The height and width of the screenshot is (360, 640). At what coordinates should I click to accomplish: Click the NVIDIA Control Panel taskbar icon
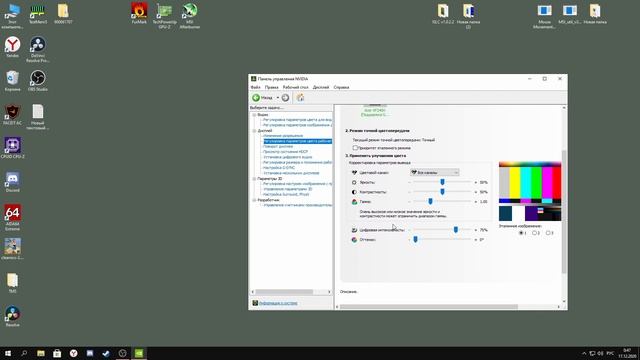pyautogui.click(x=139, y=353)
